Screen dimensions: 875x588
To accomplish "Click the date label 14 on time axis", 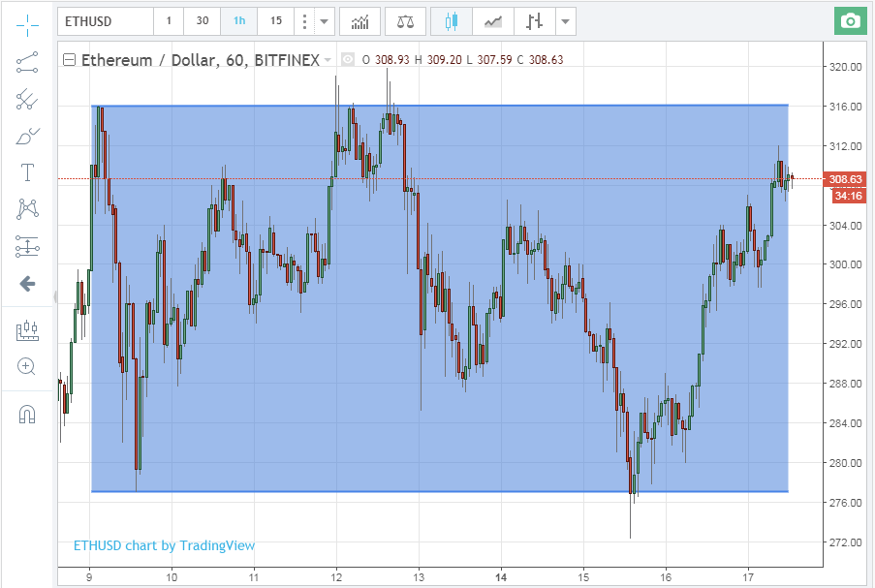I will point(501,577).
